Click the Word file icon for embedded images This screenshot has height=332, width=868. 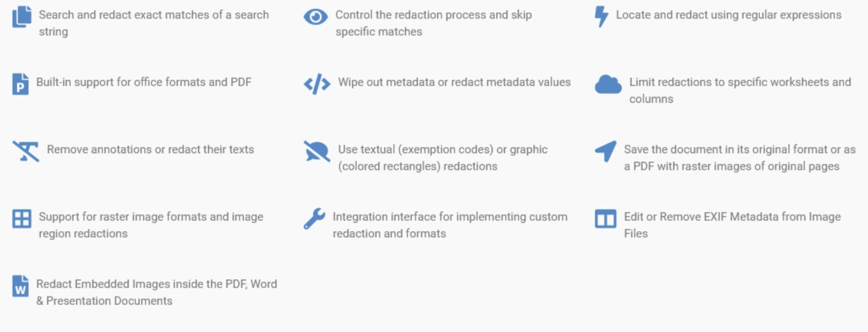pyautogui.click(x=20, y=286)
